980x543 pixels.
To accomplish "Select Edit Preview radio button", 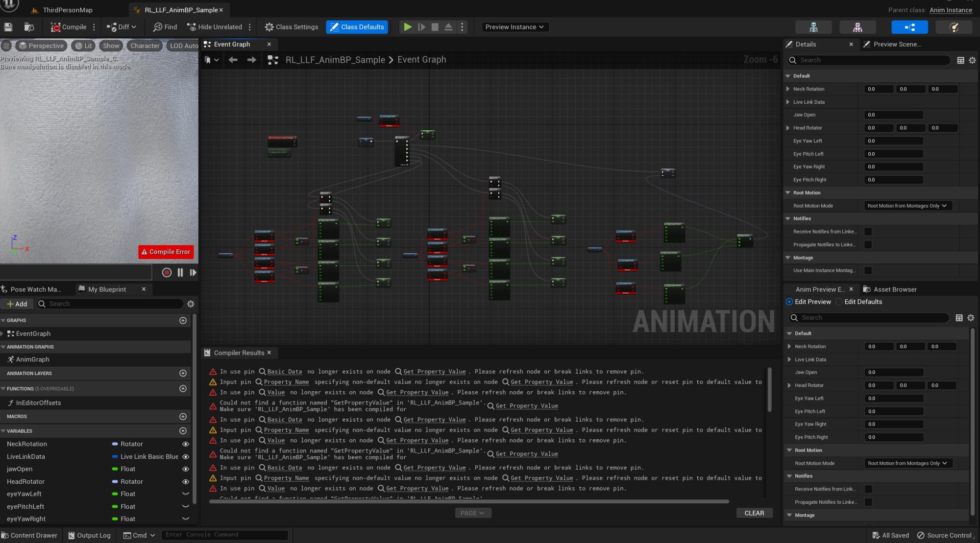I will [789, 302].
